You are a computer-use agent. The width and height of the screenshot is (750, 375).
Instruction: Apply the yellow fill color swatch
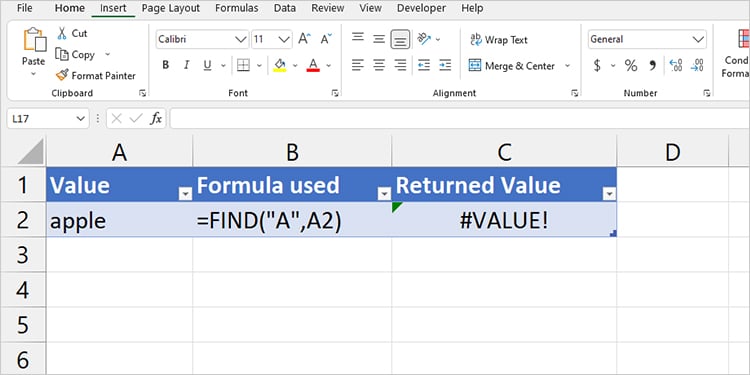coord(280,65)
